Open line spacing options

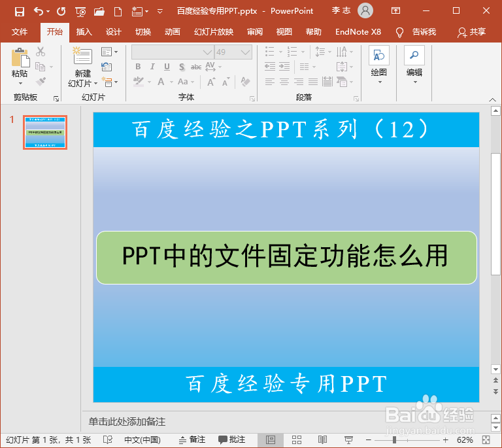(x=323, y=52)
